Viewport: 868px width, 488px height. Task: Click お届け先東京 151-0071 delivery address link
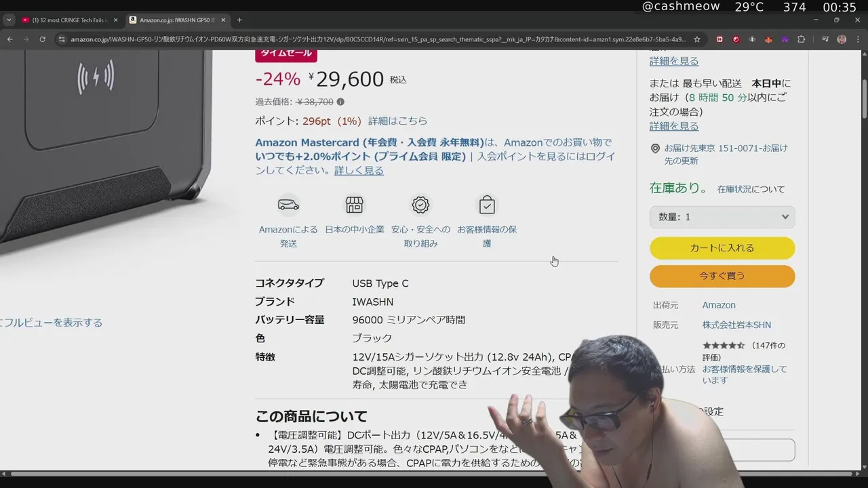(x=726, y=154)
